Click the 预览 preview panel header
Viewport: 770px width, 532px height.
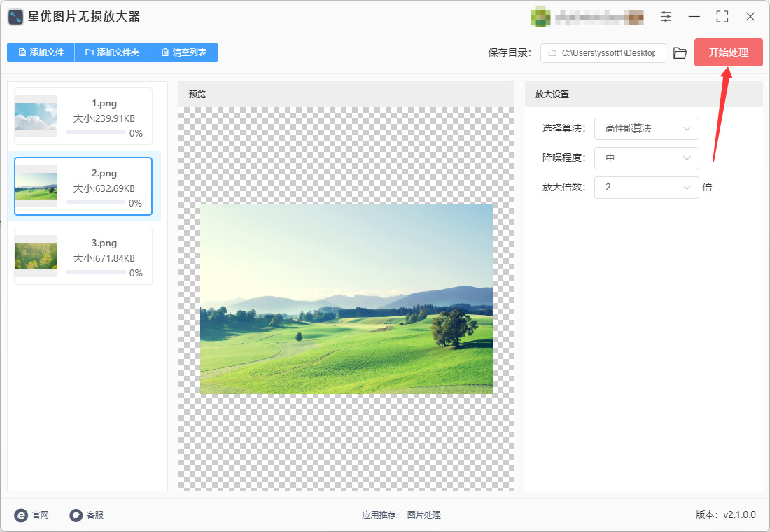[346, 94]
